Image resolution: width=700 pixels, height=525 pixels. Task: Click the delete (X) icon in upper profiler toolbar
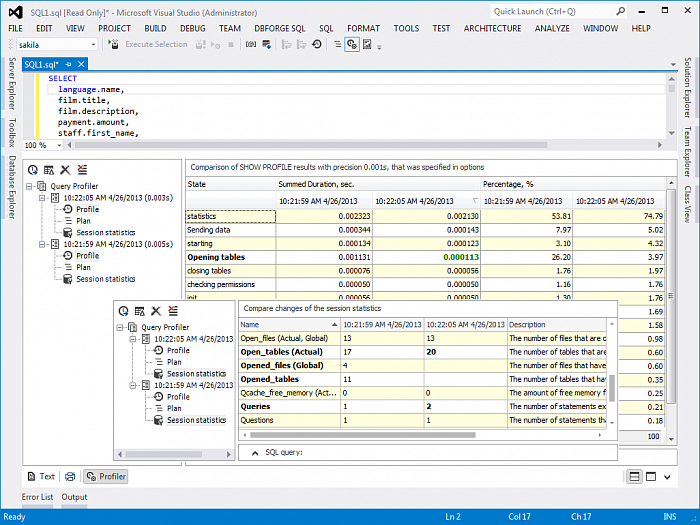click(x=65, y=171)
